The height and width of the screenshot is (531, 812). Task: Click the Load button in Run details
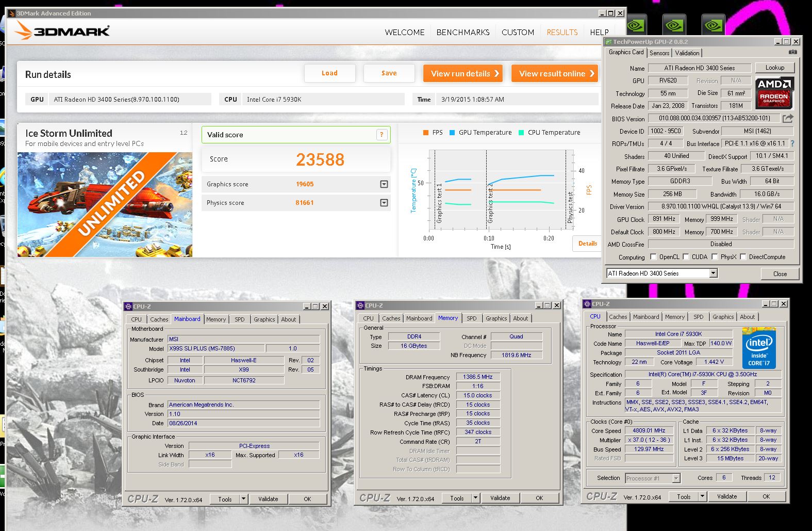coord(329,73)
